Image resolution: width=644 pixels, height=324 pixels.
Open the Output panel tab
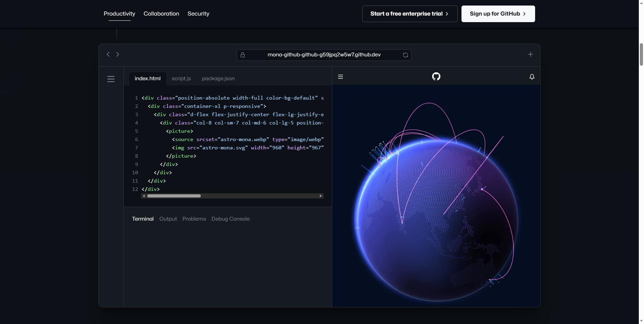click(168, 219)
